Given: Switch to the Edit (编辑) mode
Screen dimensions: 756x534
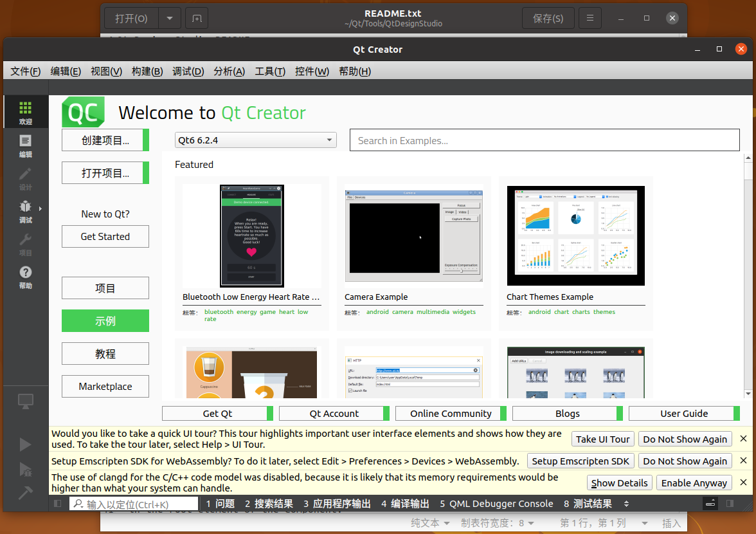Looking at the screenshot, I should 26,145.
